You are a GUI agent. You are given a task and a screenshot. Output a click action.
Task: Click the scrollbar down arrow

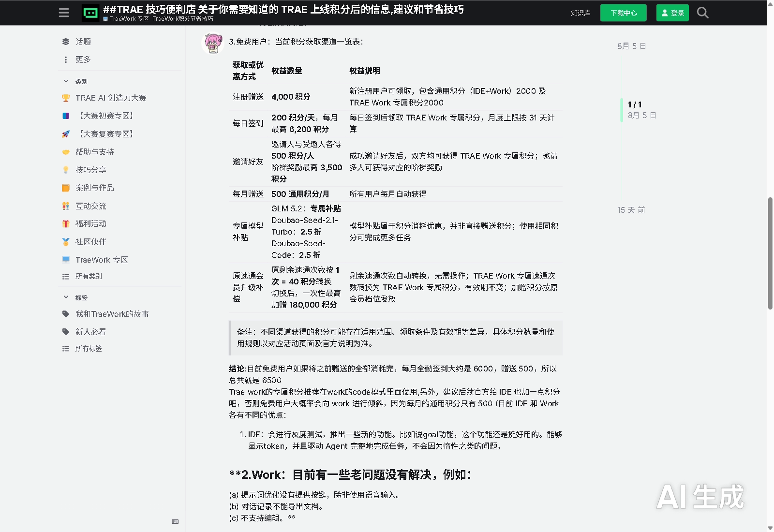coord(770,528)
